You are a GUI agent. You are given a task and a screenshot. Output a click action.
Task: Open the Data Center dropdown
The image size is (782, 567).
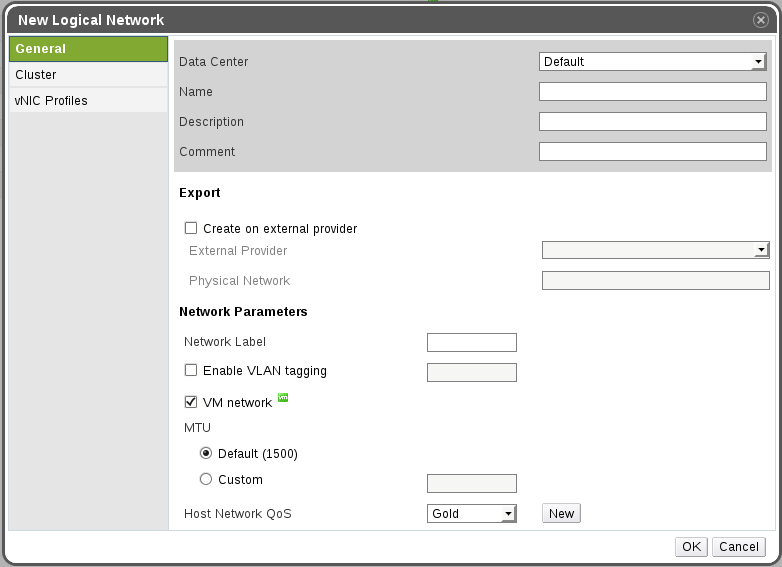(652, 62)
